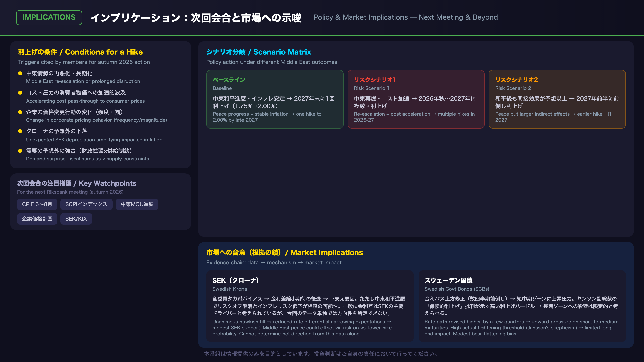Click the 'Swedish Govt Bonds (SGBs)' subtitle
The image size is (644, 362).
457,289
